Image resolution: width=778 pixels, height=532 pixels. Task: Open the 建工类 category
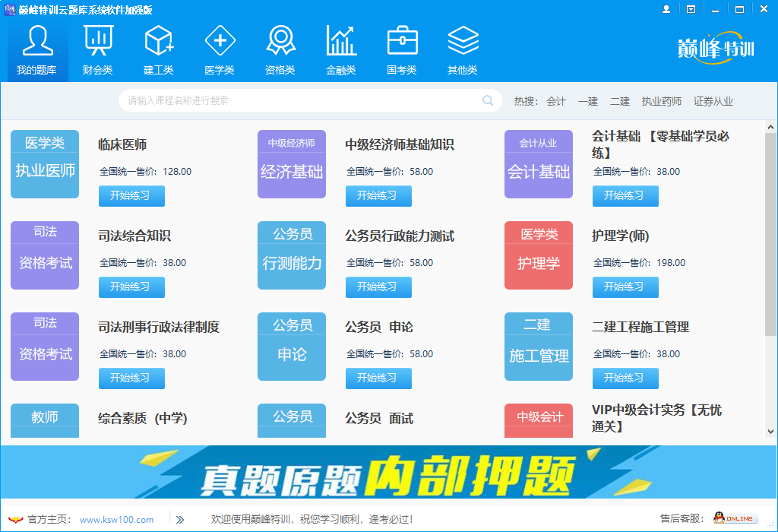click(x=159, y=51)
